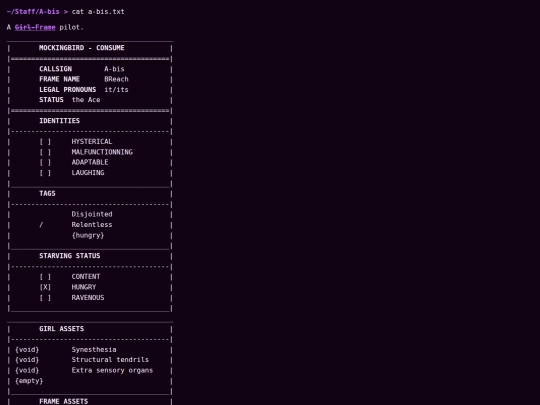
Task: Click the CONTENT status text
Action: (x=86, y=277)
